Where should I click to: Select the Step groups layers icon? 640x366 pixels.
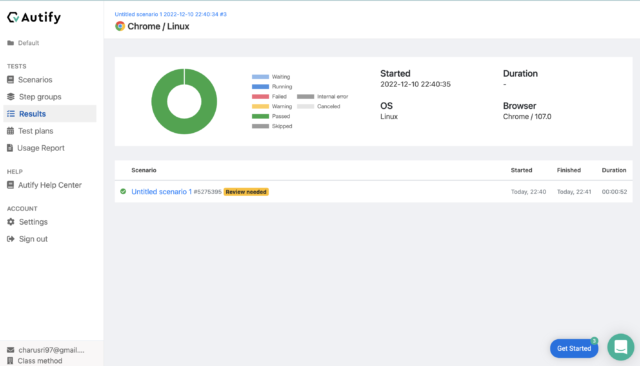(x=11, y=97)
